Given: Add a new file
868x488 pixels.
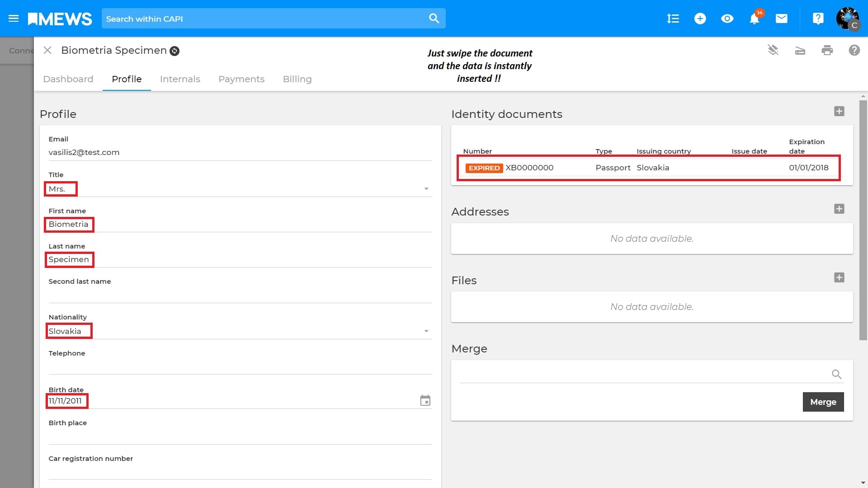Looking at the screenshot, I should click(x=839, y=277).
